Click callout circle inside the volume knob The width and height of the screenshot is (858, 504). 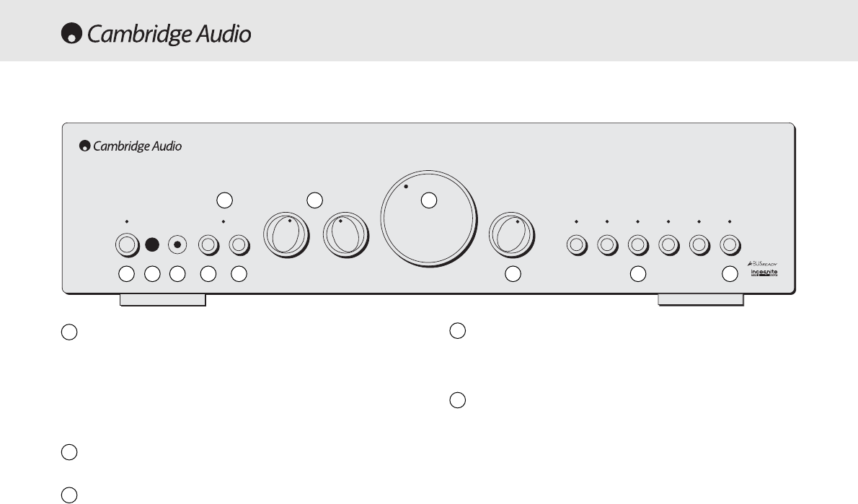(x=429, y=200)
